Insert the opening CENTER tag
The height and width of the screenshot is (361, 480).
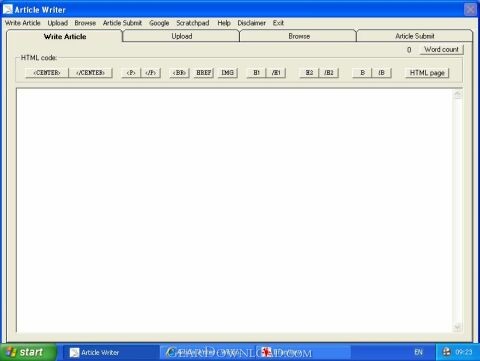[47, 73]
